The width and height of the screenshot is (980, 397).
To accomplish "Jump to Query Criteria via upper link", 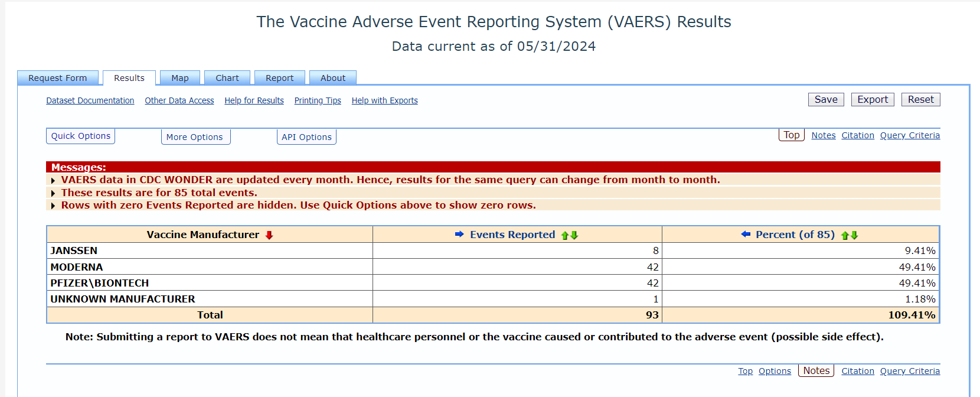I will tap(910, 135).
